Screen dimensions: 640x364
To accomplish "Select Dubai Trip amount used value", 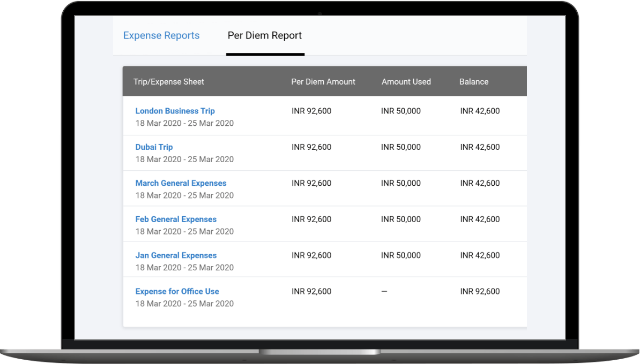I will pyautogui.click(x=401, y=147).
